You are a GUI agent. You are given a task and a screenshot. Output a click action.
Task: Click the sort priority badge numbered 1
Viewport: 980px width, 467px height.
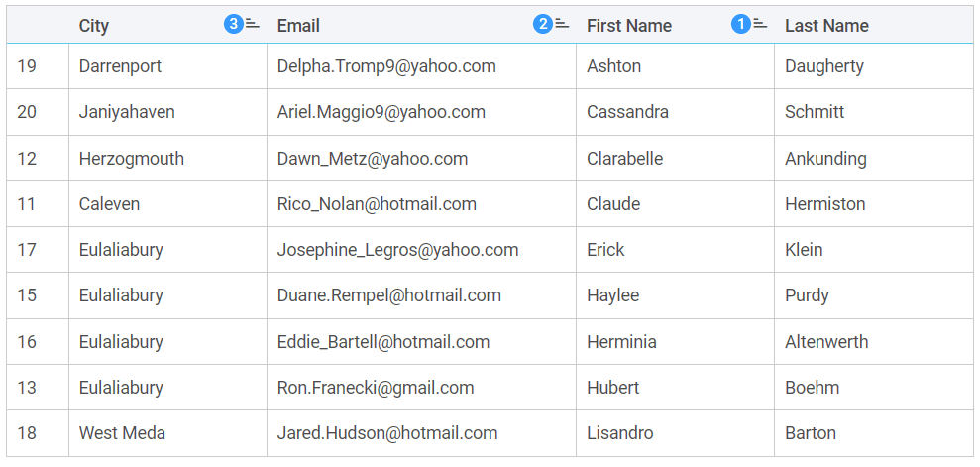click(x=740, y=25)
